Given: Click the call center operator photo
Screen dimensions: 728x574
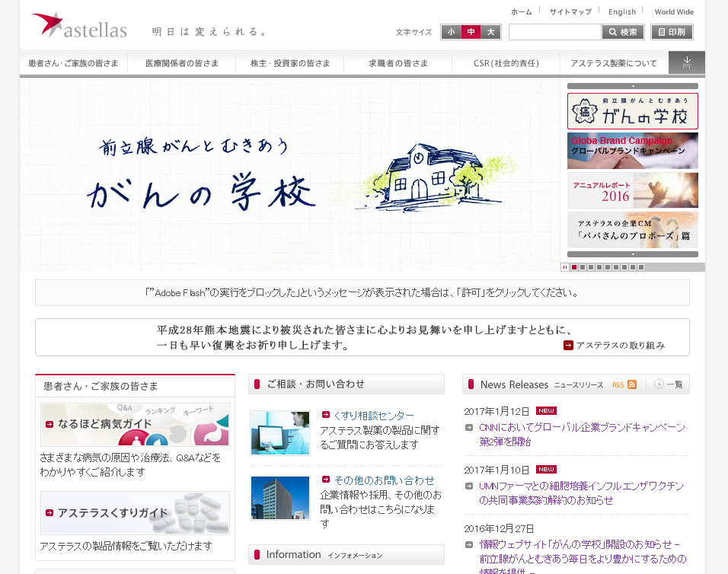Looking at the screenshot, I should [x=280, y=433].
